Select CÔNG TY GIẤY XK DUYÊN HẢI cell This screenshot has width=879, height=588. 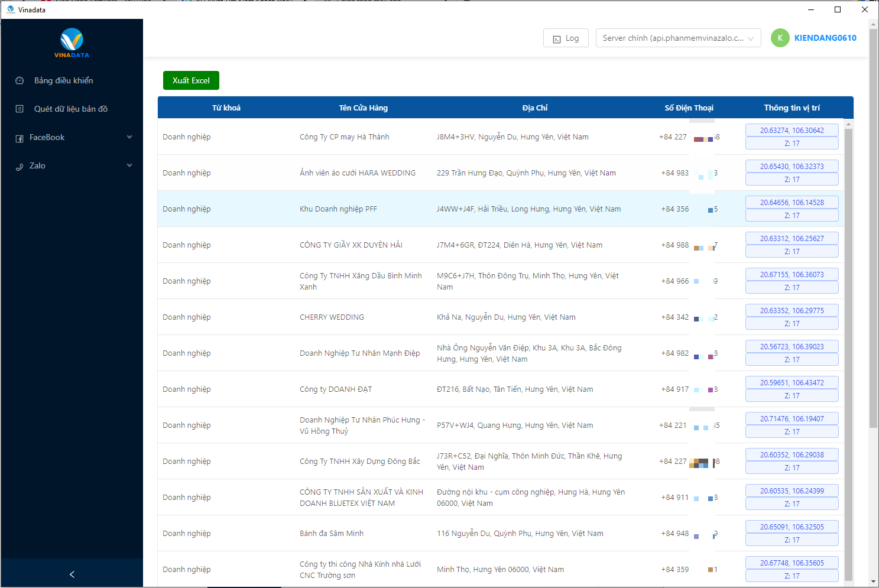click(351, 245)
